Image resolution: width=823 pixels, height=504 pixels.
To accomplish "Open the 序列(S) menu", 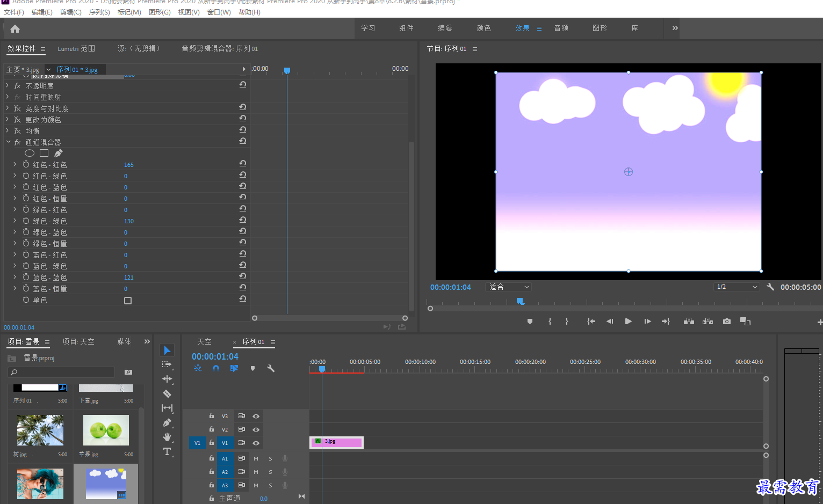I will pos(99,12).
